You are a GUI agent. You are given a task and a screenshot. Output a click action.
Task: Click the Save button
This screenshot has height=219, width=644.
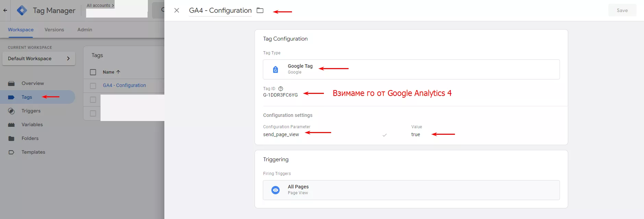(x=622, y=10)
